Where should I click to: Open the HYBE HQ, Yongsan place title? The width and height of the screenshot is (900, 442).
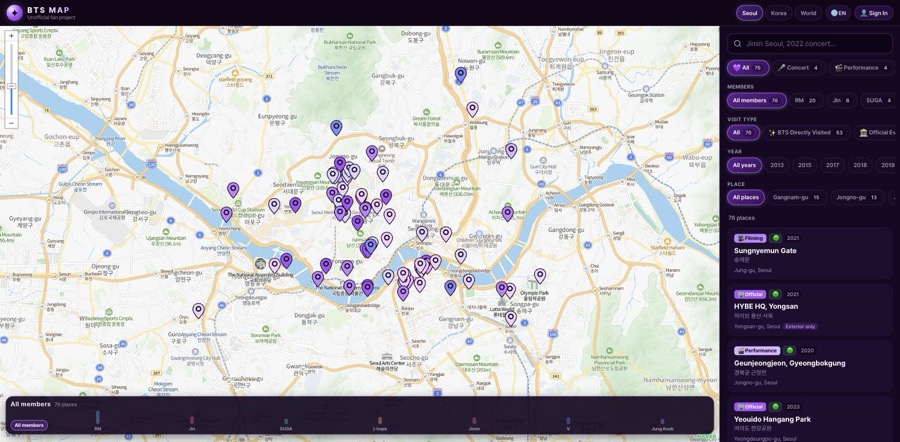766,307
